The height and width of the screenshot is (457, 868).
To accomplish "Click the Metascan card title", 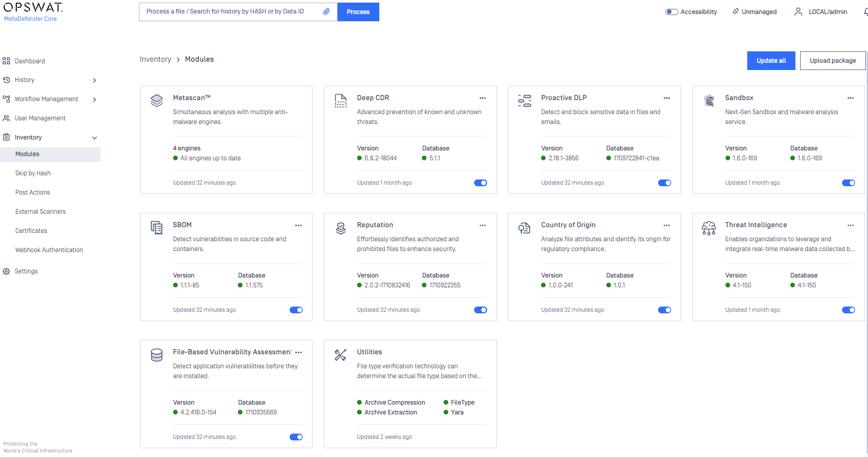I will (x=192, y=98).
